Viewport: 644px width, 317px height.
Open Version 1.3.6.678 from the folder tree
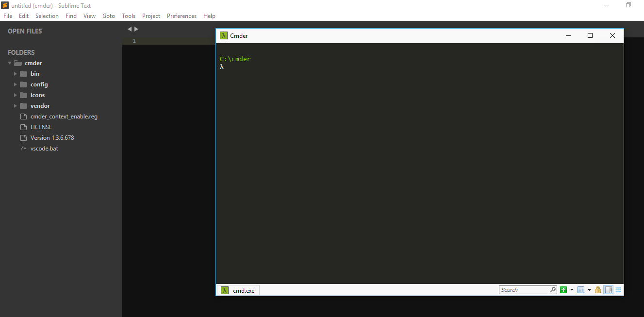[52, 137]
